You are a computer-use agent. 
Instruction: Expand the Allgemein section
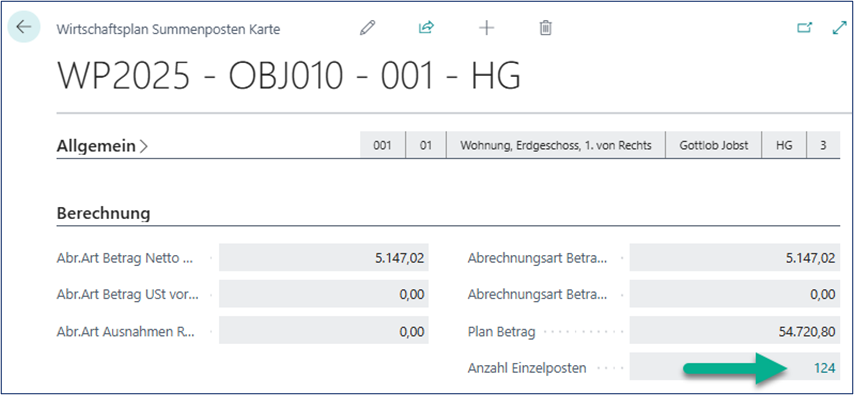[102, 146]
